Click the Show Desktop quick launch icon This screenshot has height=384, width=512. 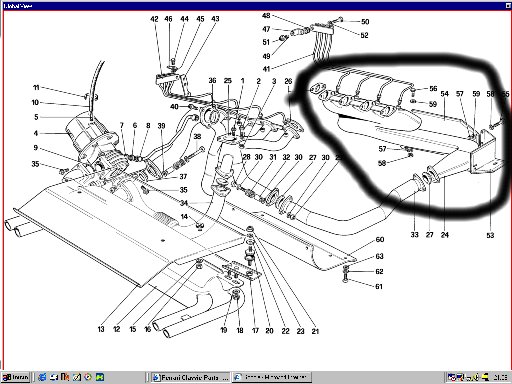coord(54,377)
